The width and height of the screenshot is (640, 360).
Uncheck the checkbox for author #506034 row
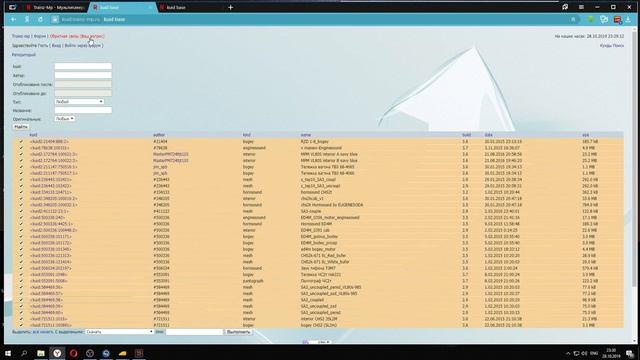pyautogui.click(x=21, y=268)
